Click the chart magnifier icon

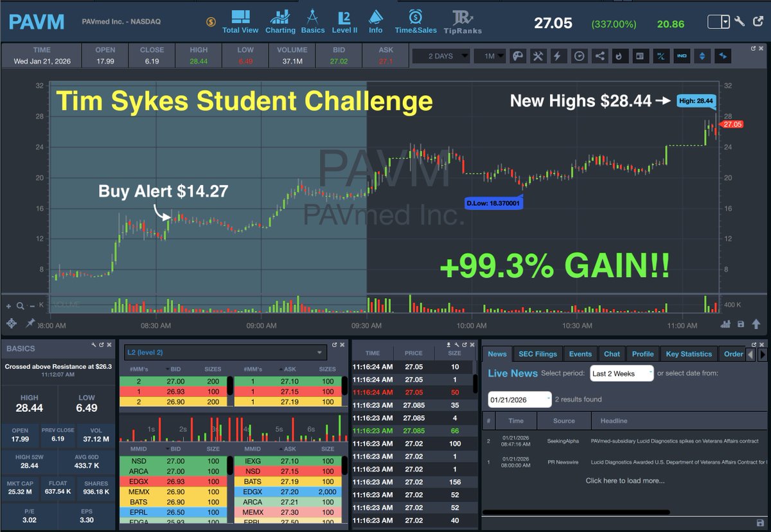click(x=21, y=306)
